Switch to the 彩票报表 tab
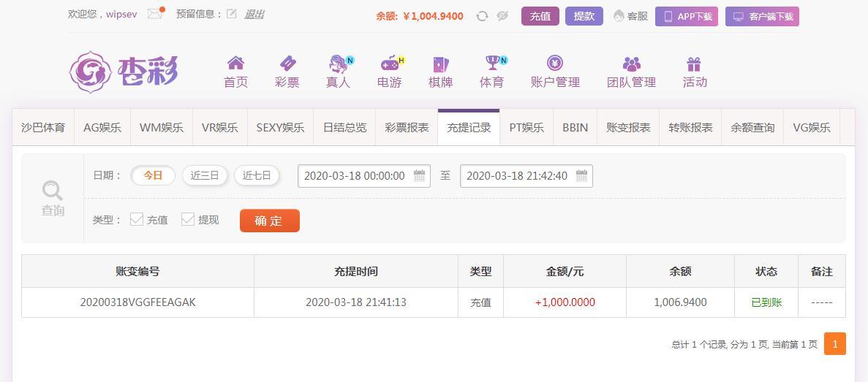The image size is (868, 382). (x=407, y=128)
